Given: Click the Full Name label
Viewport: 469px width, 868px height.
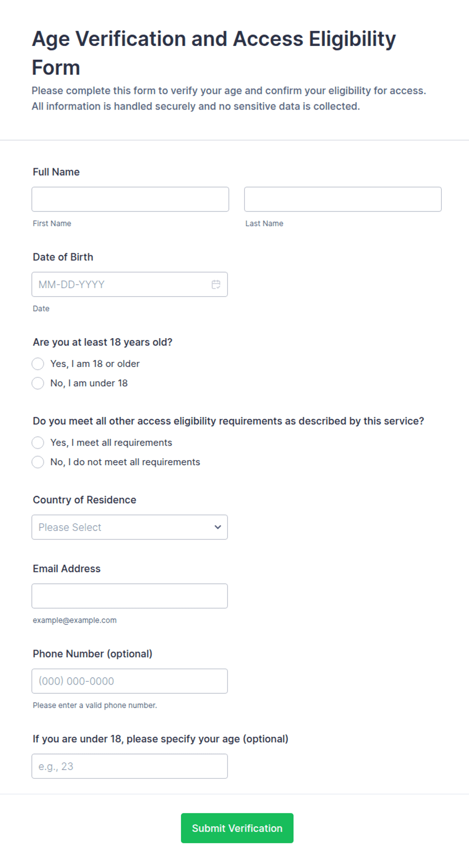Looking at the screenshot, I should point(56,172).
